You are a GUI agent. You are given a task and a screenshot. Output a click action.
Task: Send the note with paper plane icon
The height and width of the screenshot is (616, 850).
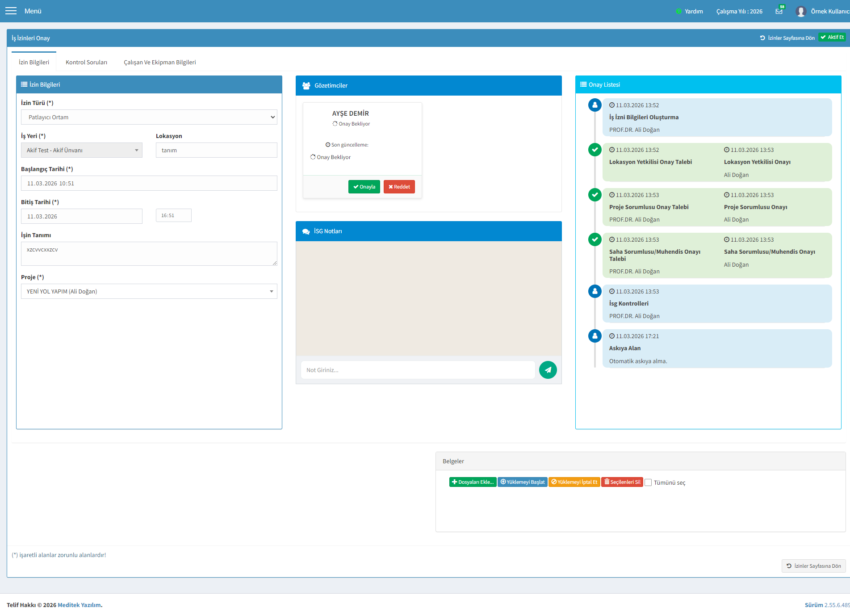pyautogui.click(x=548, y=370)
